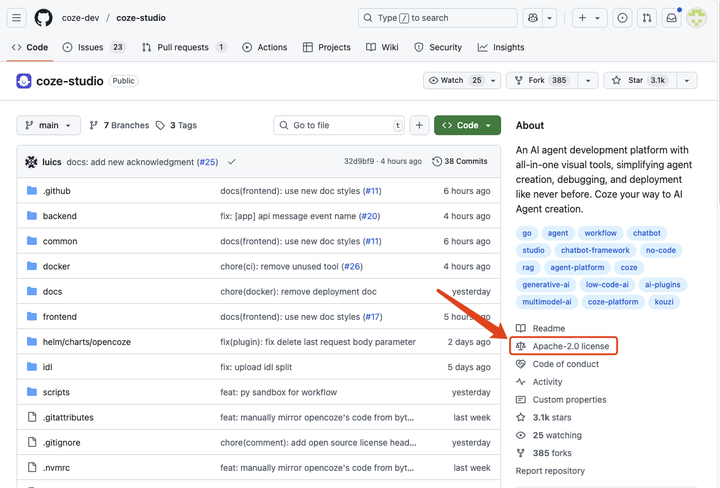The height and width of the screenshot is (488, 720).
Task: Switch to the Issues tab
Action: [x=95, y=47]
